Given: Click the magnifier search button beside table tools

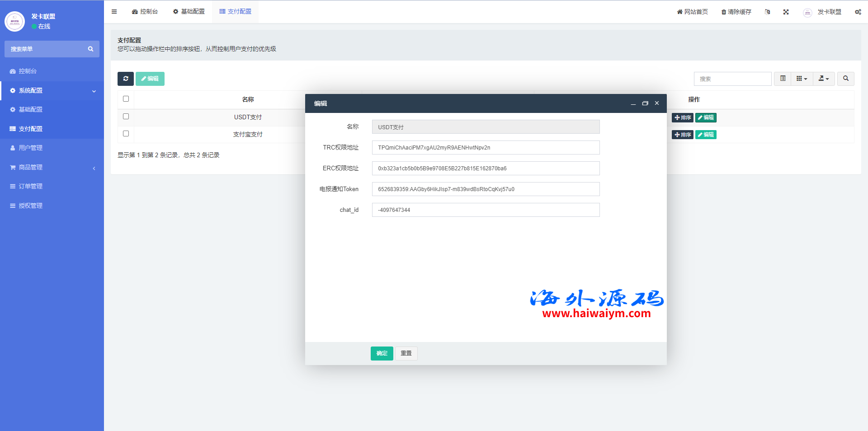Looking at the screenshot, I should [x=845, y=79].
